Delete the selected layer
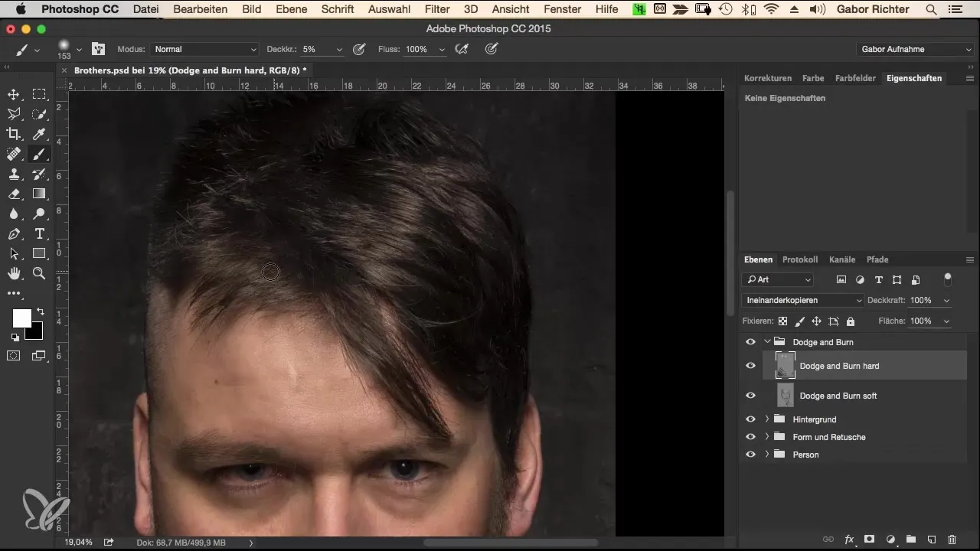Image resolution: width=980 pixels, height=551 pixels. coord(952,540)
